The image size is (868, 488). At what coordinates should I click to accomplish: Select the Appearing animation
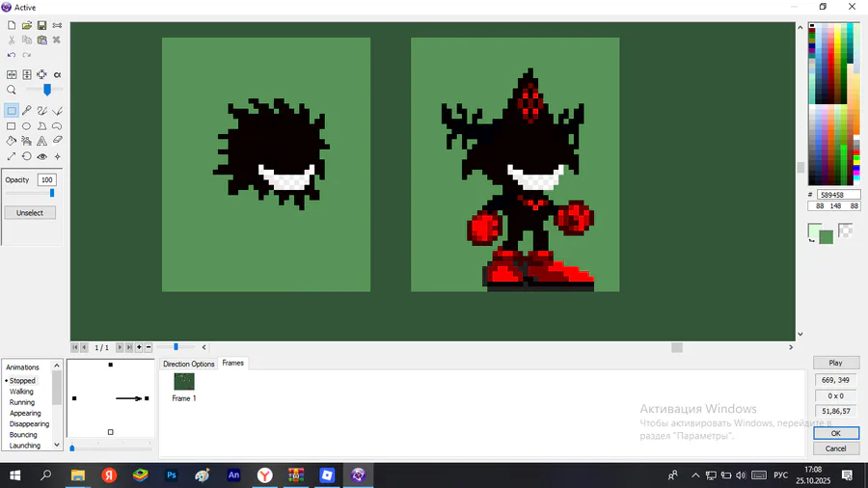pyautogui.click(x=25, y=414)
